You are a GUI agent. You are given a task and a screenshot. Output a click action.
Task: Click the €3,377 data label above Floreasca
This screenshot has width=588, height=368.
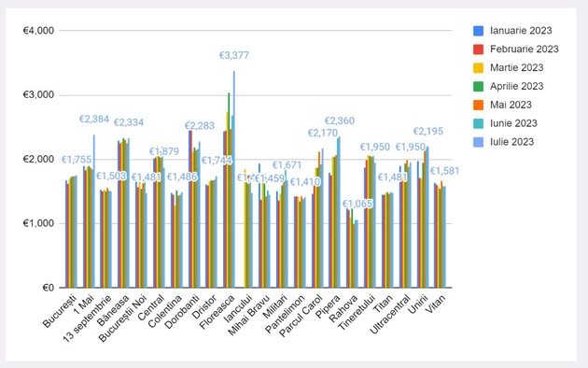pyautogui.click(x=234, y=55)
